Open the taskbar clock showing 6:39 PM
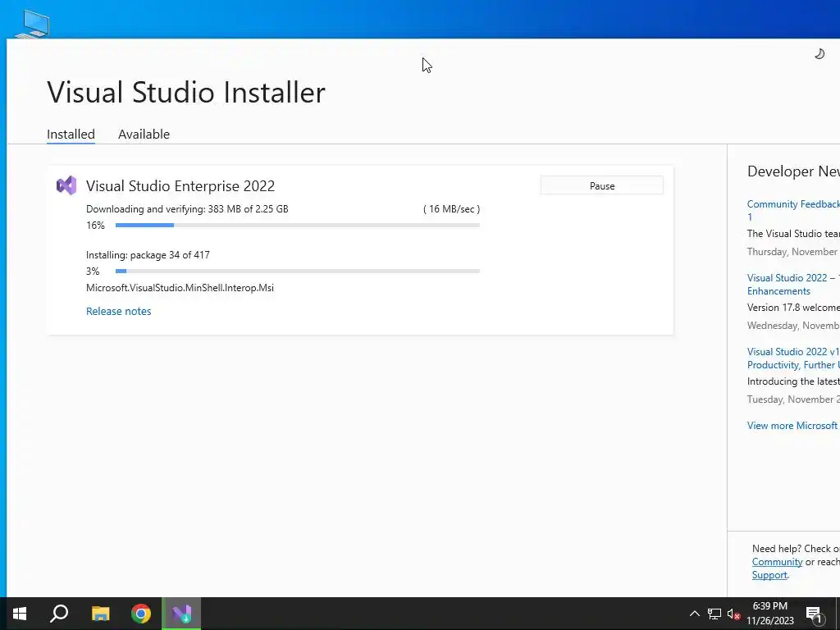840x630 pixels. (x=769, y=614)
